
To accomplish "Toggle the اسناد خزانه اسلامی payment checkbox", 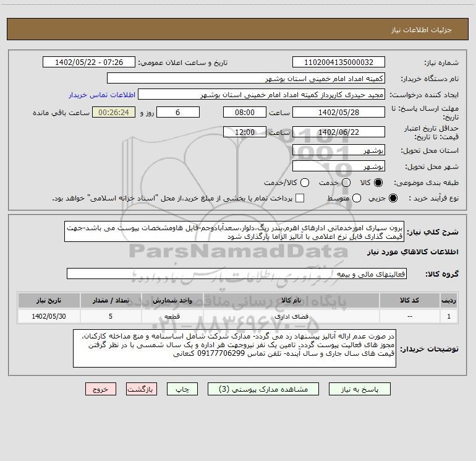I will (x=300, y=198).
